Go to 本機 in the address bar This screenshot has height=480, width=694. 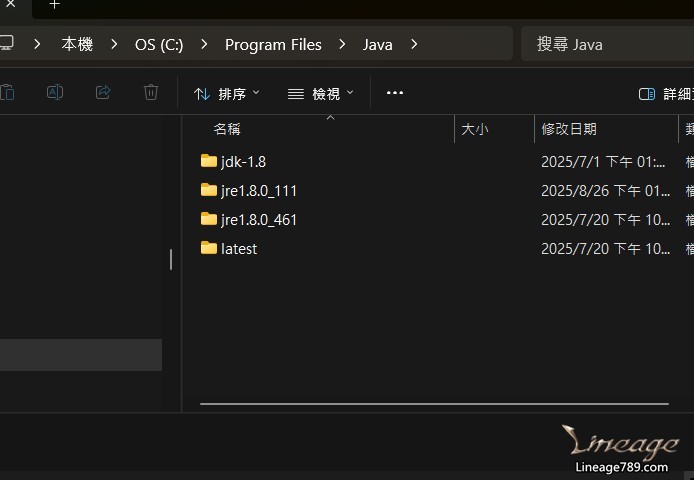[x=77, y=44]
